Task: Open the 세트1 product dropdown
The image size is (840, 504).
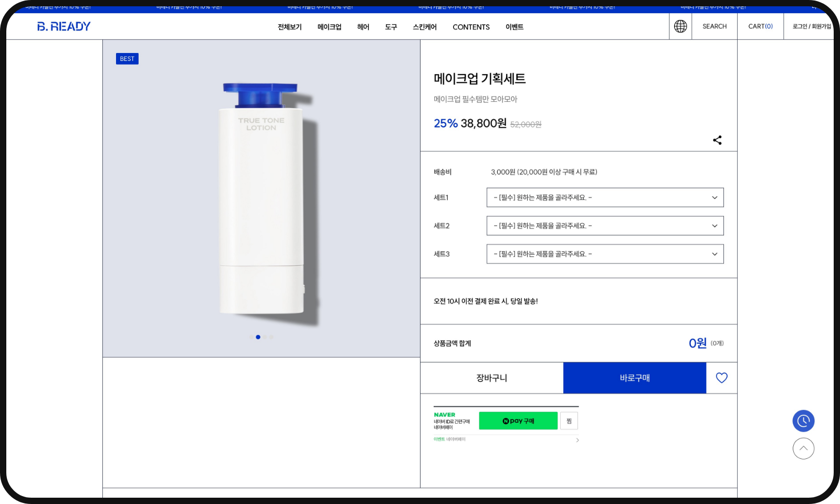Action: click(x=605, y=197)
